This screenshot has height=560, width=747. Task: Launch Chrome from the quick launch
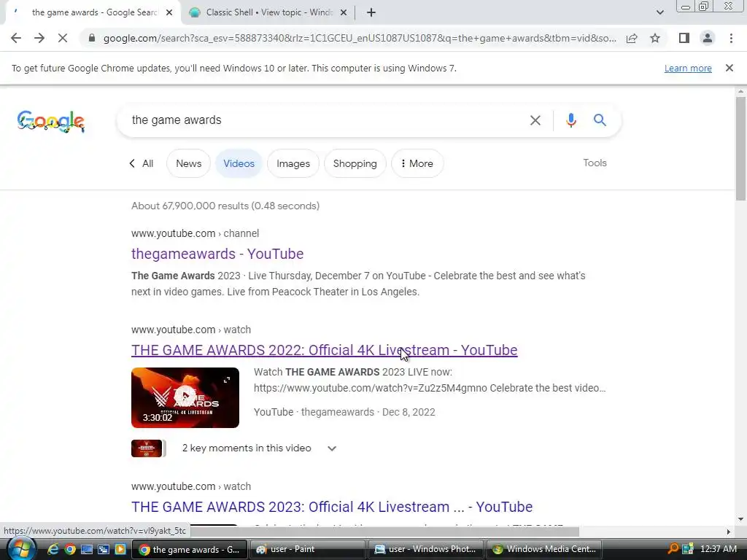(x=70, y=549)
